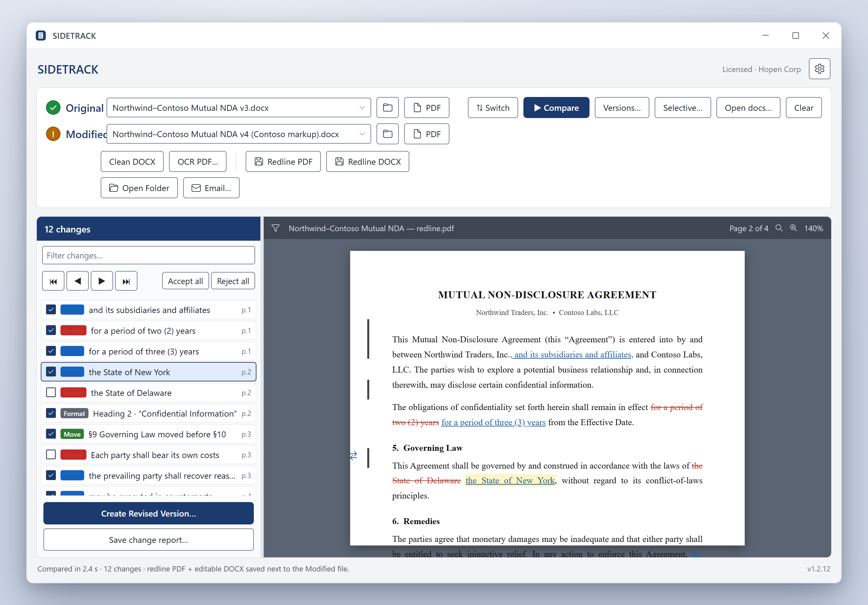Clear the loaded documents
This screenshot has height=605, width=868.
[803, 108]
